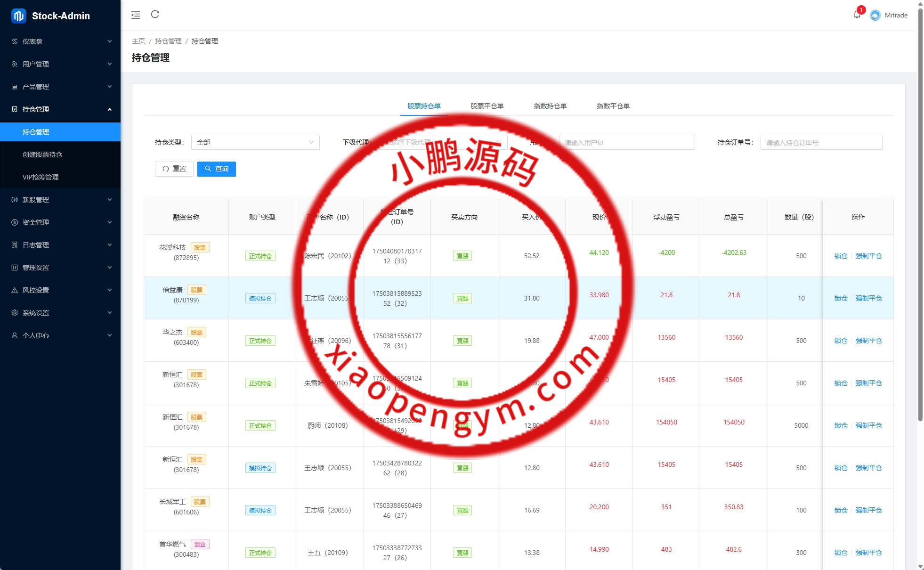Click the sidebar collapse hamburger icon
The width and height of the screenshot is (924, 570).
coord(136,15)
